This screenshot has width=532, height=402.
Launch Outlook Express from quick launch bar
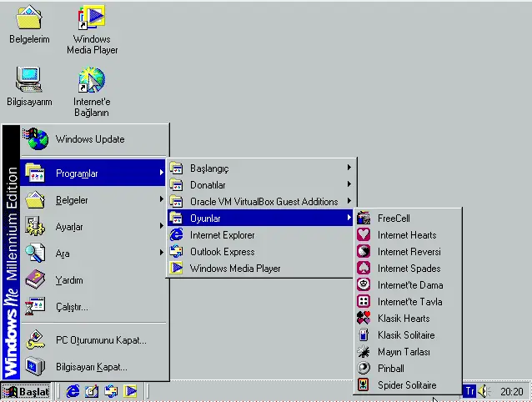[111, 391]
